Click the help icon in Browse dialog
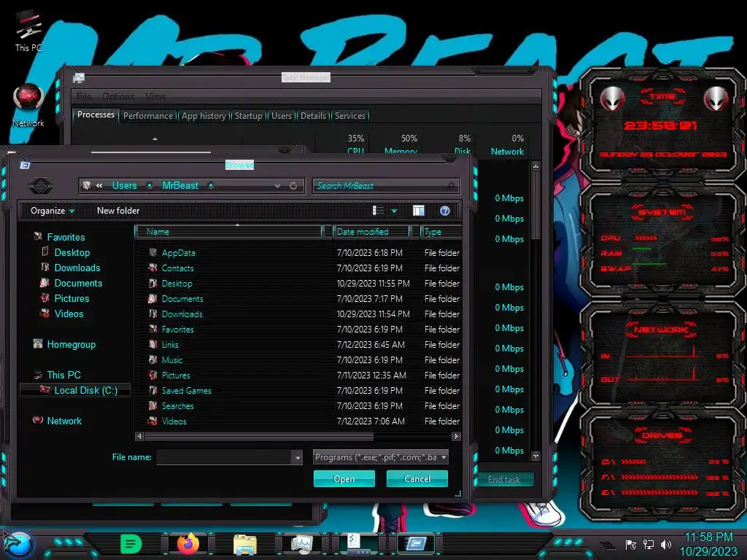 coord(445,211)
